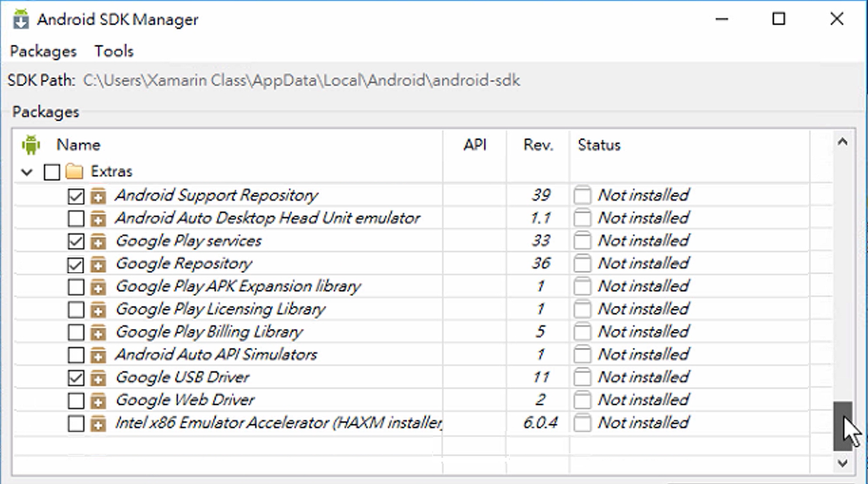Check Google Play Licensing Library box
868x484 pixels.
tap(75, 310)
